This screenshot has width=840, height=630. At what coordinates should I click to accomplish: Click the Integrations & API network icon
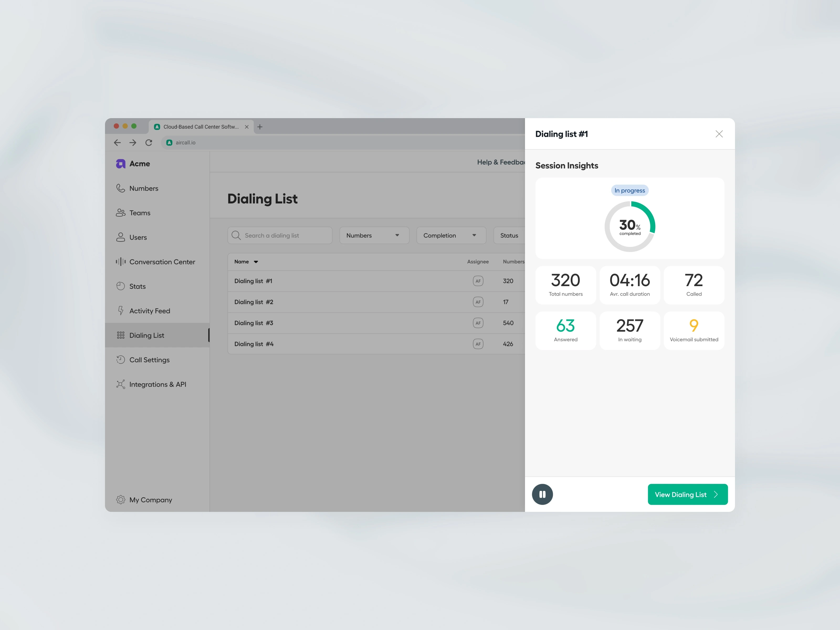(x=120, y=384)
